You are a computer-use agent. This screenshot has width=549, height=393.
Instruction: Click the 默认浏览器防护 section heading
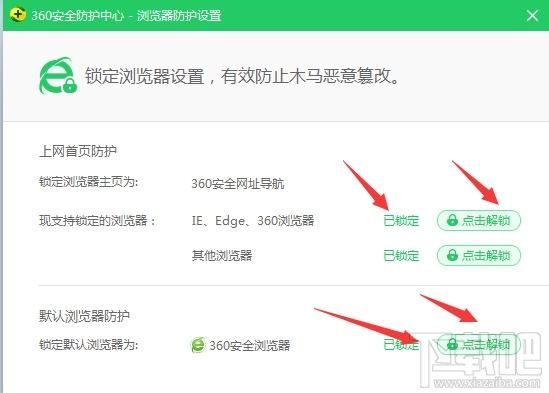pos(84,316)
